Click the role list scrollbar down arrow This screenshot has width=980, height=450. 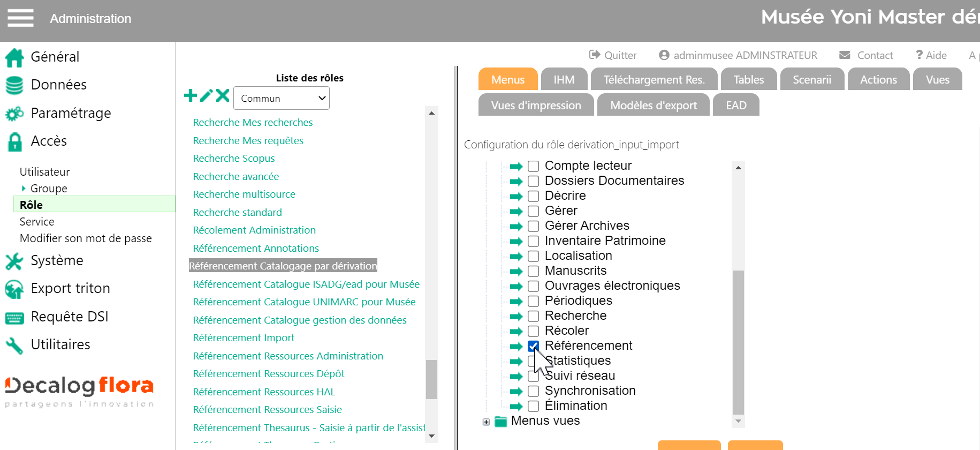pyautogui.click(x=431, y=436)
